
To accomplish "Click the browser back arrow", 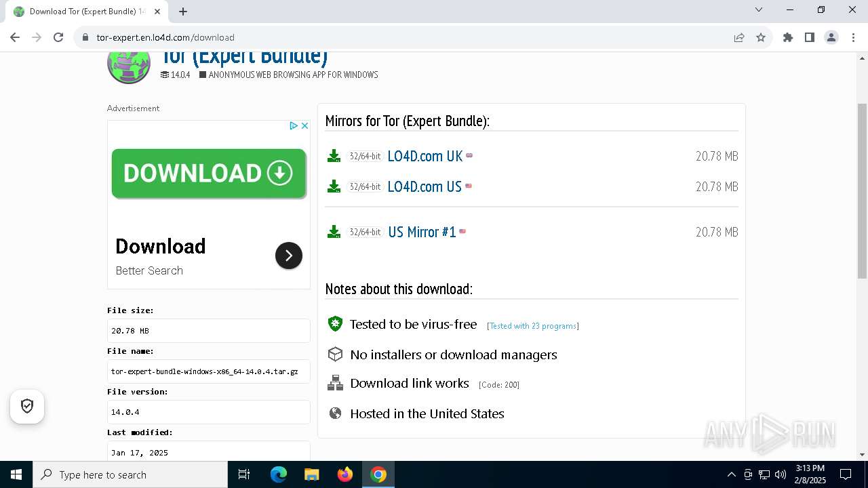I will pyautogui.click(x=15, y=37).
